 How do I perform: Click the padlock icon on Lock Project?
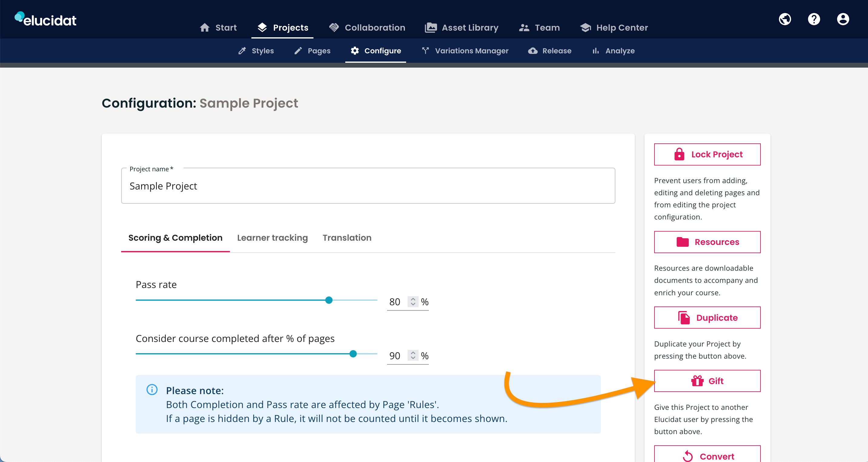[x=679, y=154]
